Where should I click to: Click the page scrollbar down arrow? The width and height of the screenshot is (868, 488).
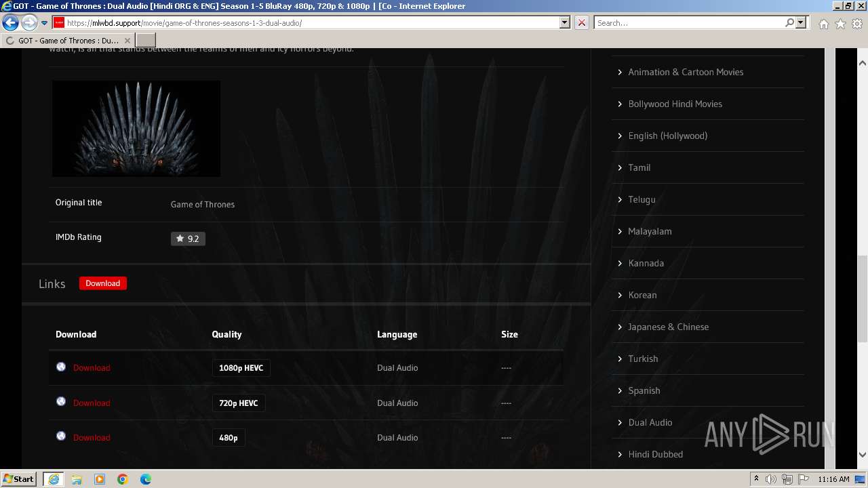click(863, 455)
